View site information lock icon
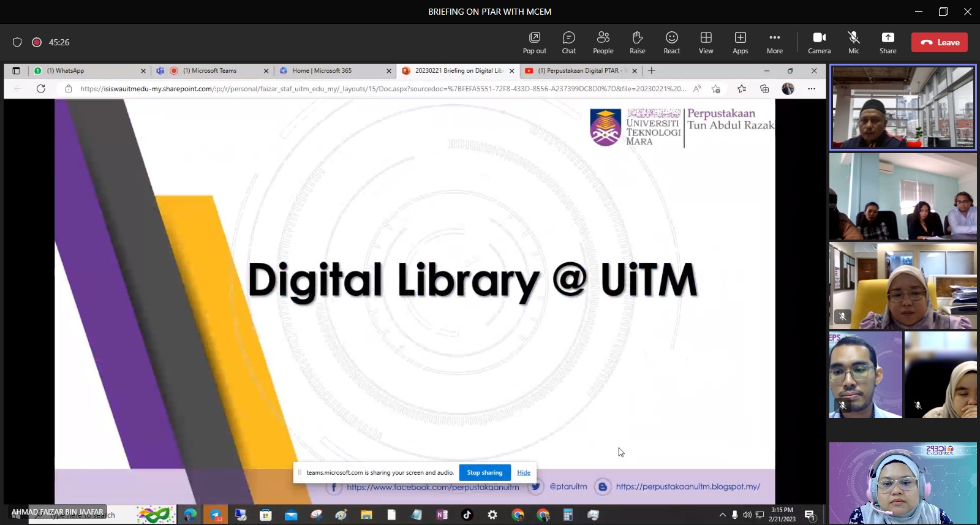Image resolution: width=980 pixels, height=525 pixels. point(69,89)
